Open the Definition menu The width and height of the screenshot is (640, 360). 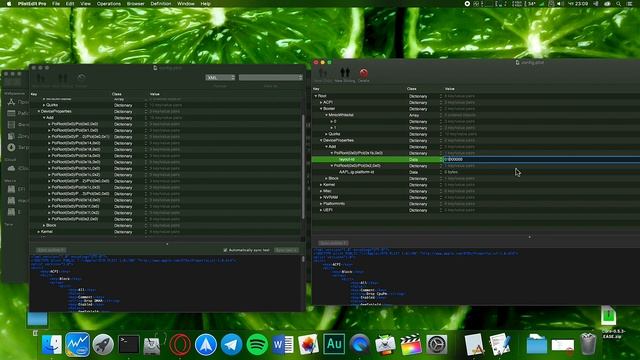click(x=161, y=4)
